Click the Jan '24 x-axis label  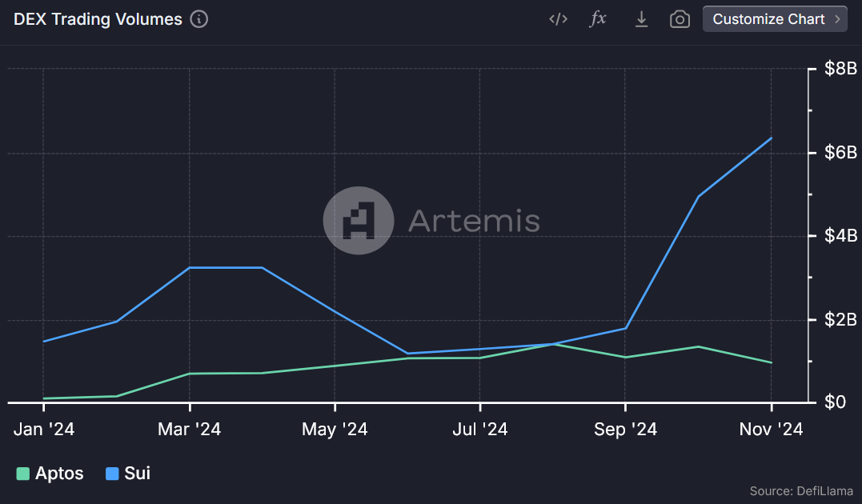point(44,430)
